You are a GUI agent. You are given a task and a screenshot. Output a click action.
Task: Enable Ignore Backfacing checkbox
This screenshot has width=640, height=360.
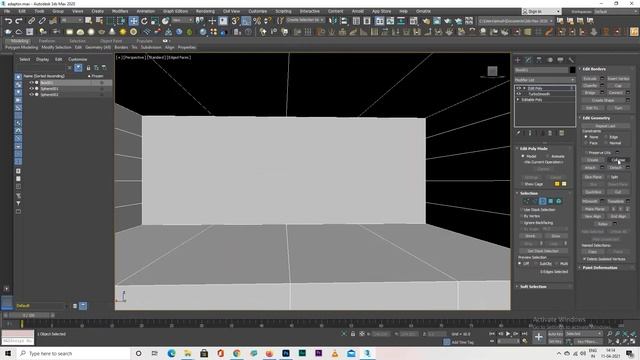[522, 223]
